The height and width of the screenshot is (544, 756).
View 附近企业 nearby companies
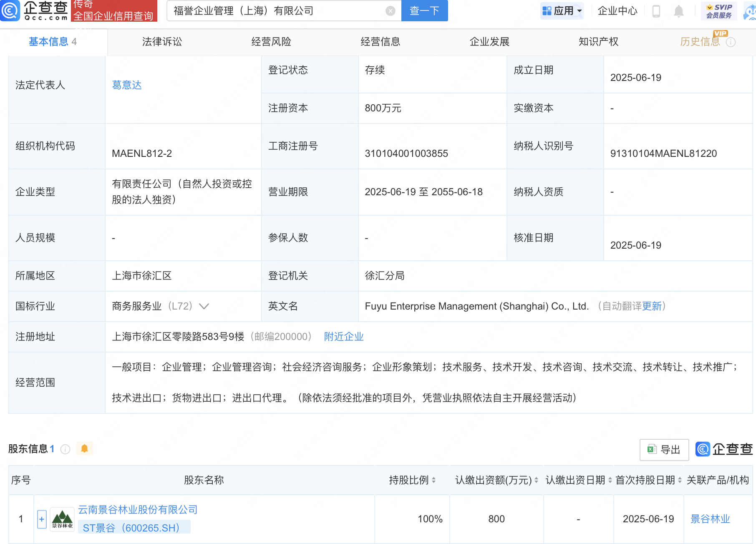[344, 337]
